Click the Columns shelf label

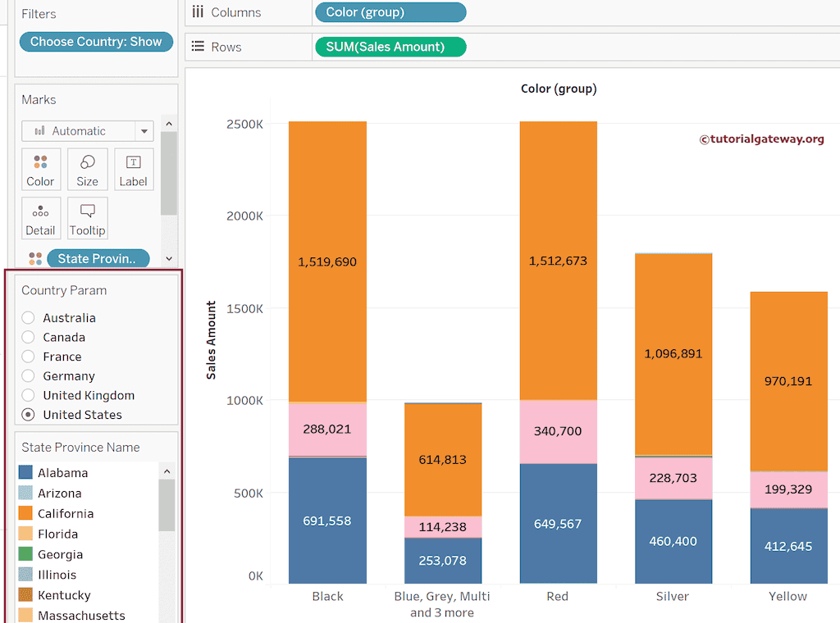pyautogui.click(x=237, y=12)
